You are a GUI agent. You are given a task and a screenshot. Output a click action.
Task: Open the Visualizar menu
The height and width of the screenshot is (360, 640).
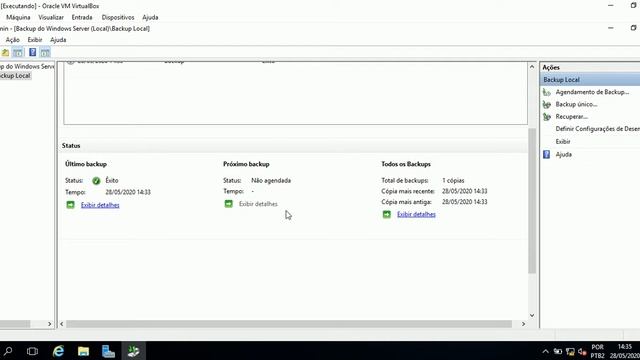point(51,18)
